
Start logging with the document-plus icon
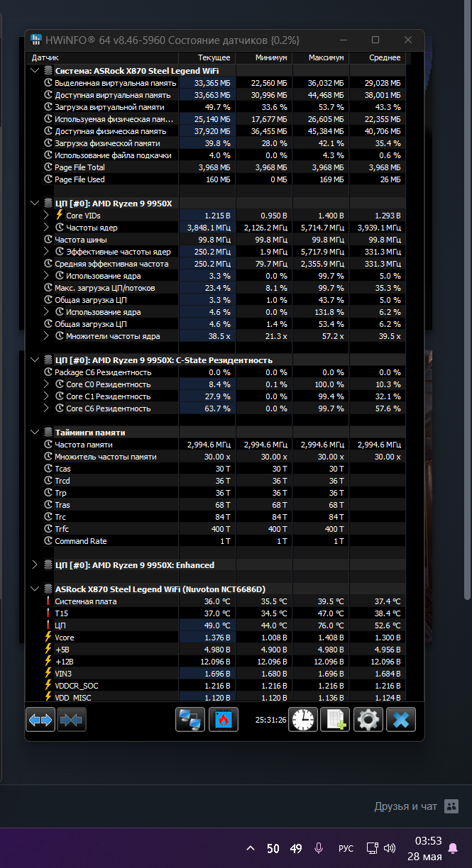[335, 719]
